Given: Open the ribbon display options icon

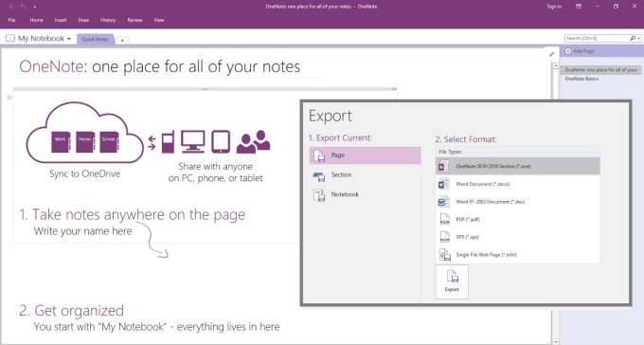Looking at the screenshot, I should click(579, 7).
